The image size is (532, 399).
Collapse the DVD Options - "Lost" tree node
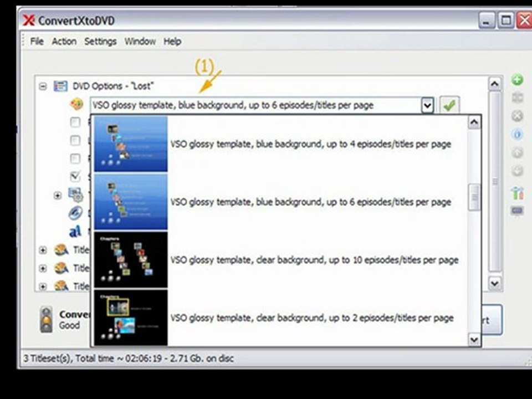click(43, 86)
